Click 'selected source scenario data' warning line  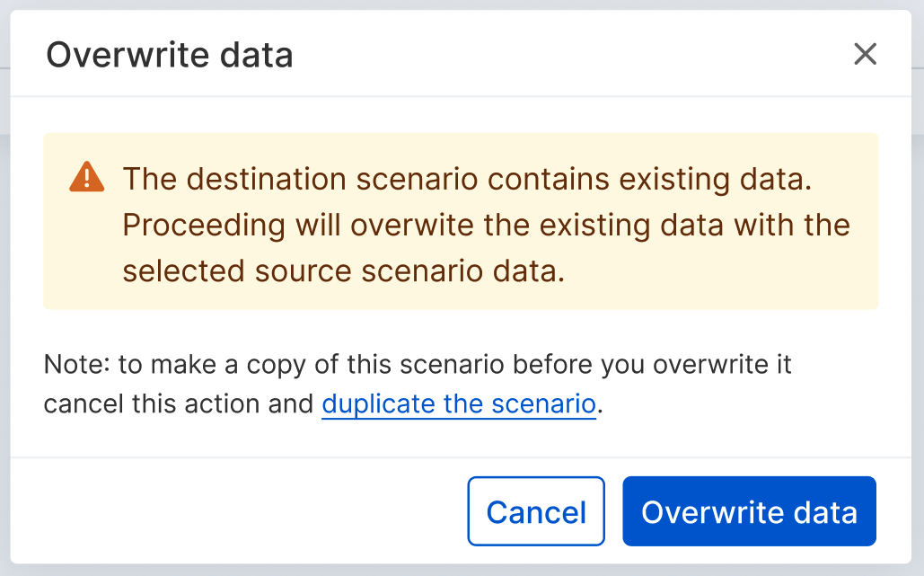[344, 271]
